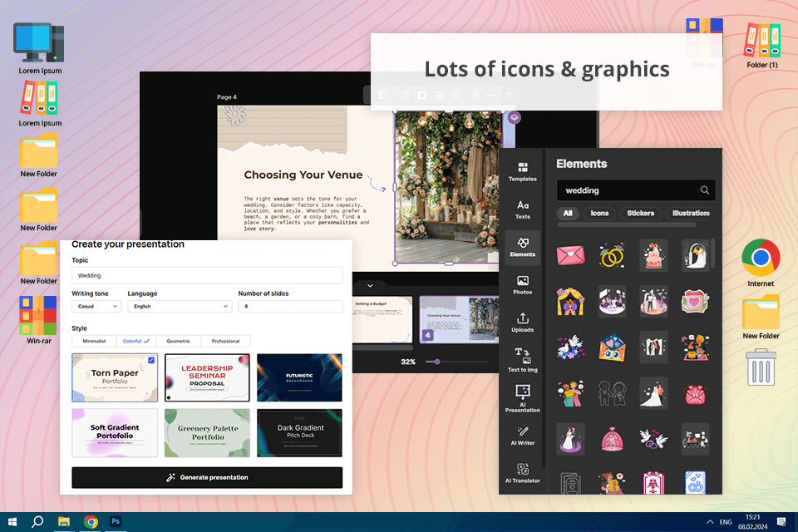Select the doves with rings element
The image size is (798, 532).
pos(653,439)
